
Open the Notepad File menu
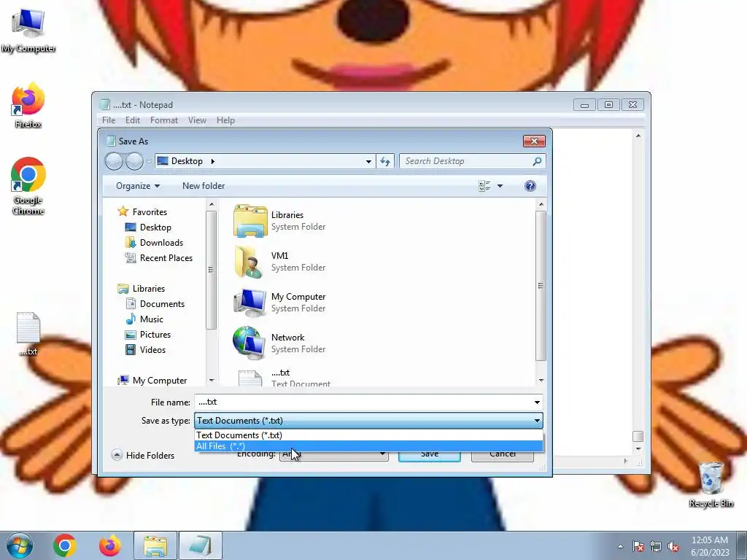point(109,120)
